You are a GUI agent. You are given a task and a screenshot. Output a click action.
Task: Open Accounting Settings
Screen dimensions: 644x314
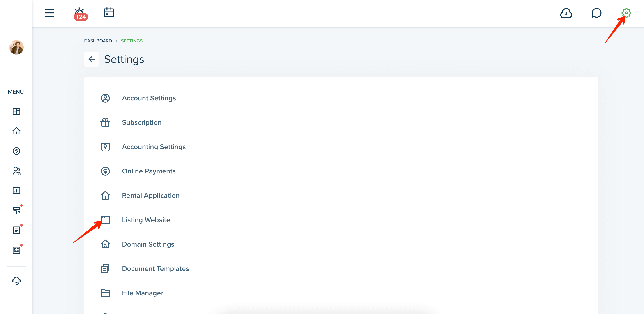point(154,147)
